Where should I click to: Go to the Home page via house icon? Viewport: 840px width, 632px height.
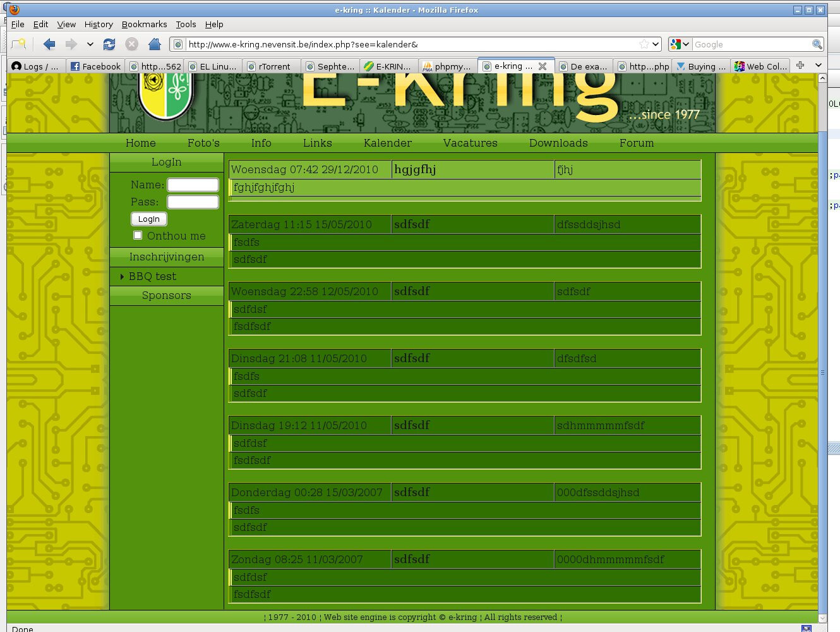pyautogui.click(x=154, y=44)
